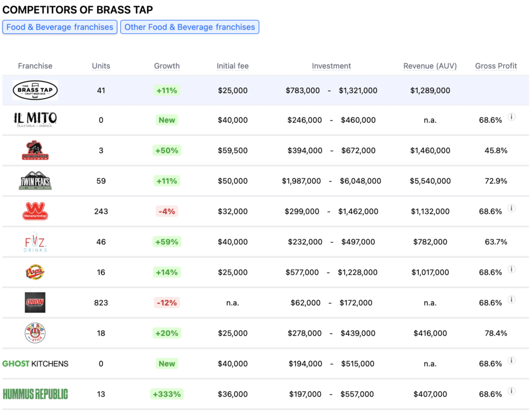Click the $407,000 revenue value
This screenshot has width=532, height=417.
pos(430,394)
